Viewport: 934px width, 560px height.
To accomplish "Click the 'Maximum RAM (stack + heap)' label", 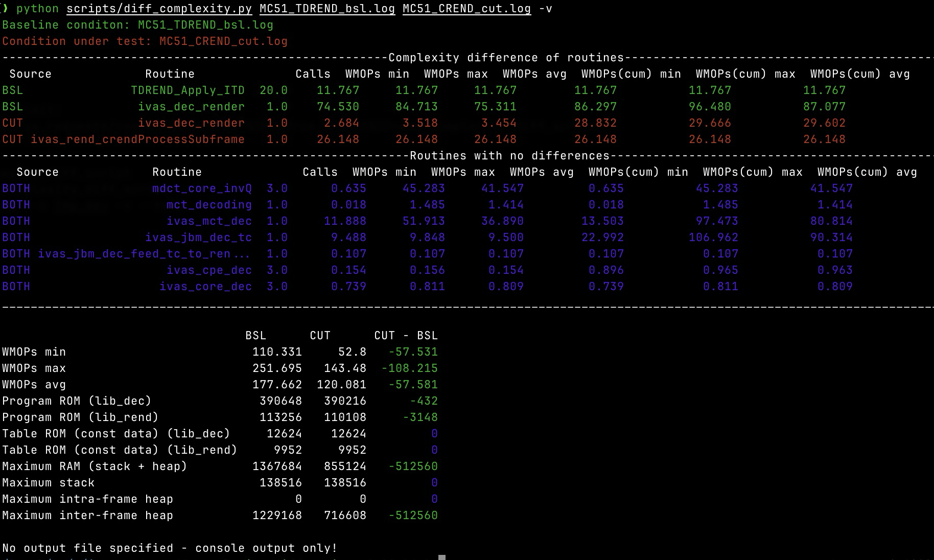I will pos(95,466).
